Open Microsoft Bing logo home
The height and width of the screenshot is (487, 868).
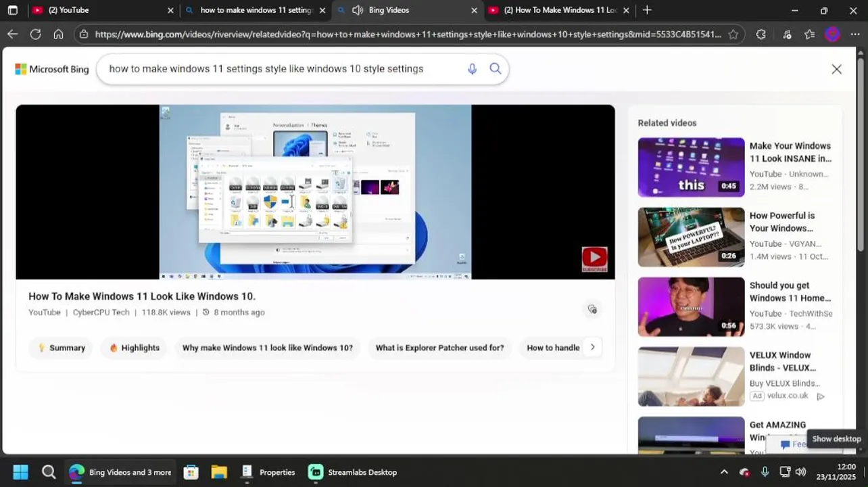pyautogui.click(x=52, y=69)
